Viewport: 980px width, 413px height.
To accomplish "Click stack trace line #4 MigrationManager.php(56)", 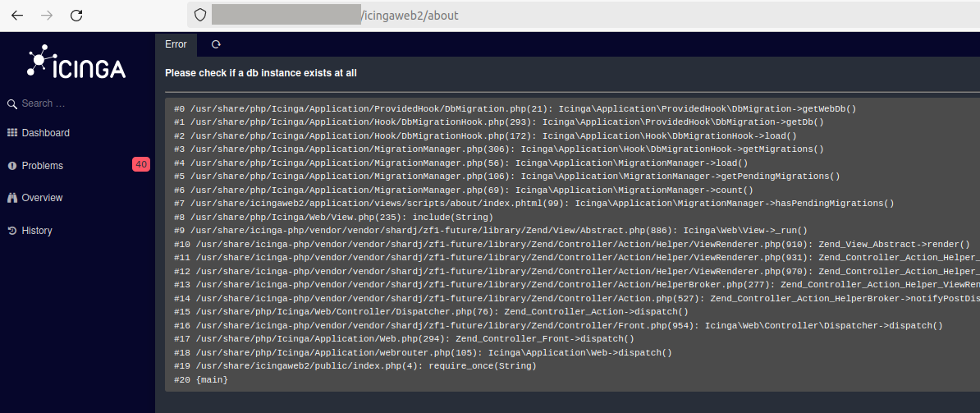I will (x=460, y=163).
